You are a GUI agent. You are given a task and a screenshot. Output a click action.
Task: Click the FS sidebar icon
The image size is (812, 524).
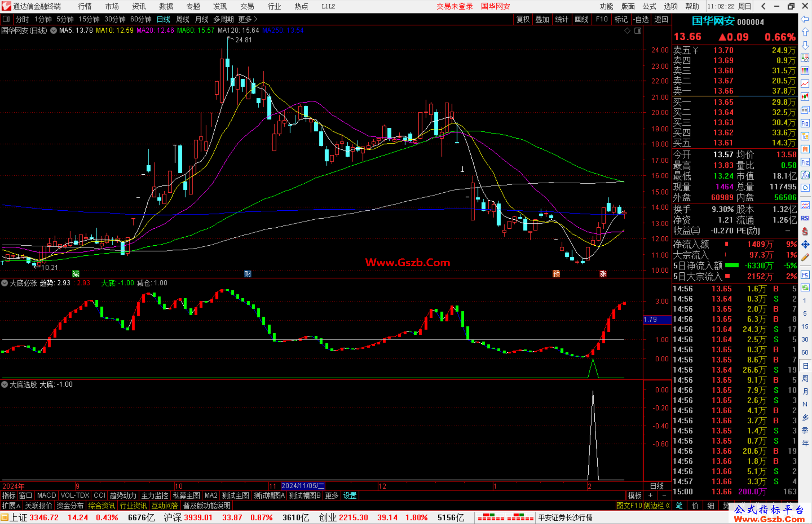click(805, 275)
